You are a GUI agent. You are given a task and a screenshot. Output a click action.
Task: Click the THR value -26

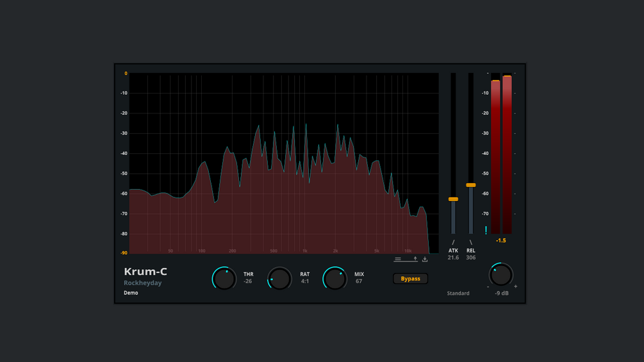(x=247, y=281)
